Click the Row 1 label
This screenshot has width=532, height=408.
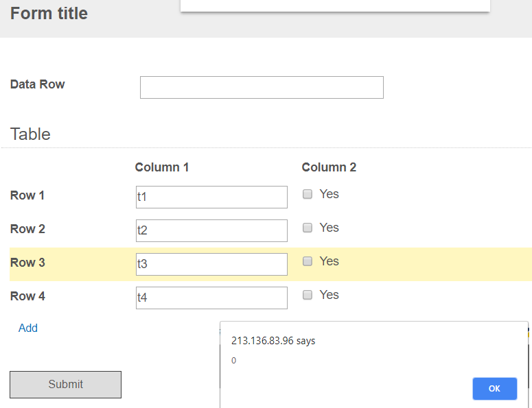point(27,195)
